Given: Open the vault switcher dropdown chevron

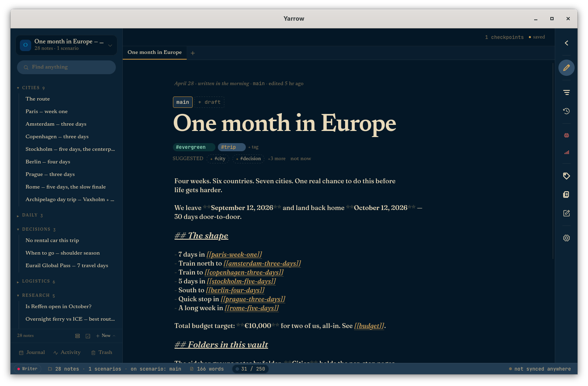Looking at the screenshot, I should coord(110,45).
